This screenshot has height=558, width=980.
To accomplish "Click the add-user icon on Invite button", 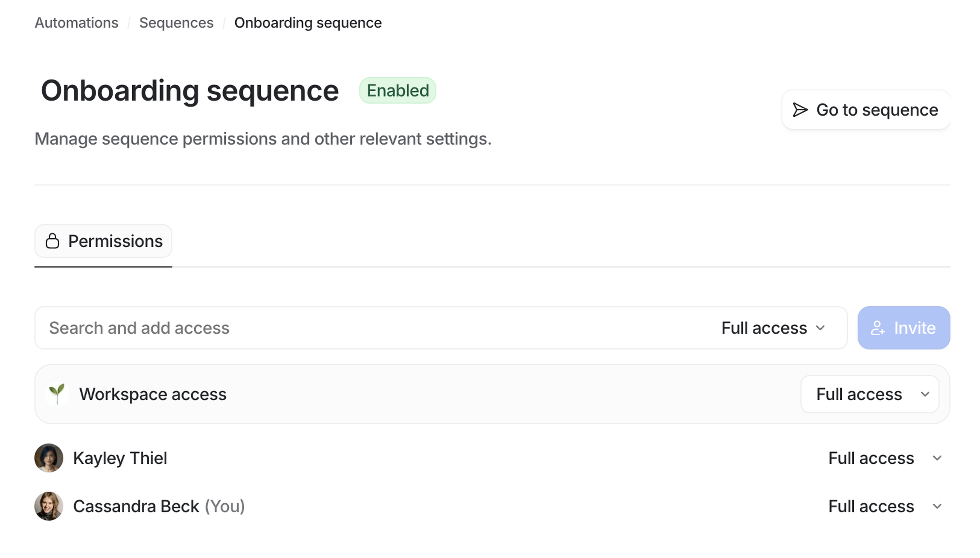I will (x=877, y=328).
